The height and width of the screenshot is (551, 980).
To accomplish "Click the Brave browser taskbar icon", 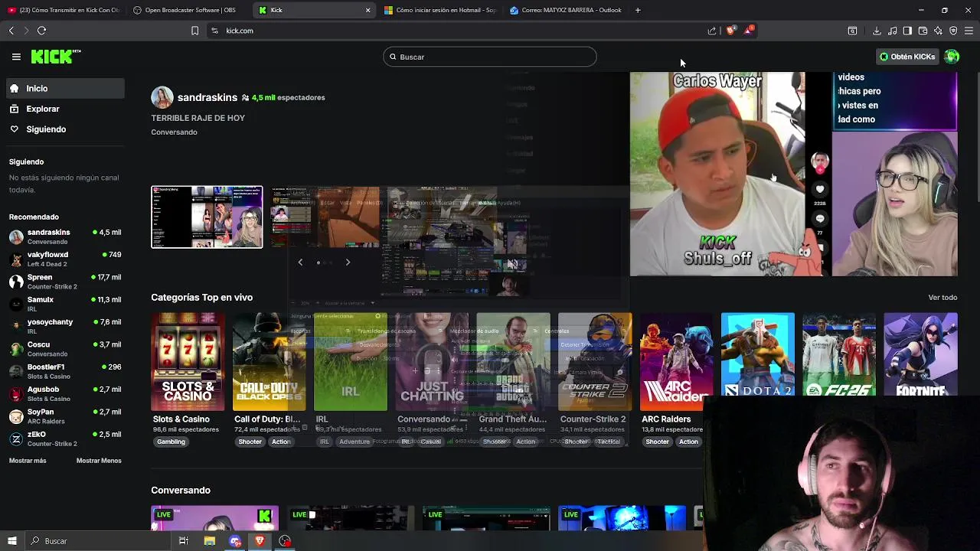I will pyautogui.click(x=260, y=541).
